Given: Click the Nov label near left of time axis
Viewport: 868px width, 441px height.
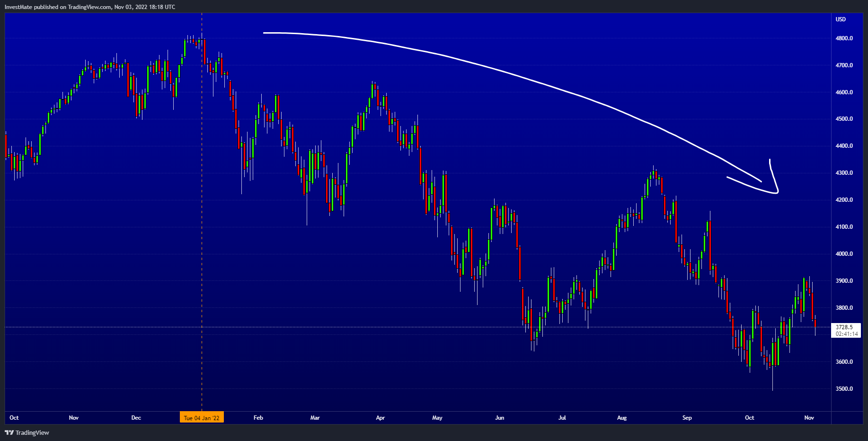Looking at the screenshot, I should 74,418.
